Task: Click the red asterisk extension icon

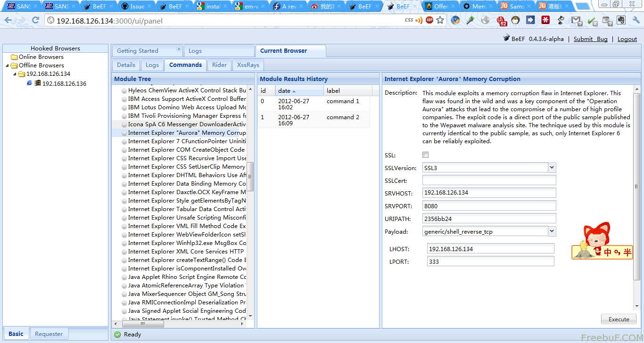Action: tap(545, 20)
